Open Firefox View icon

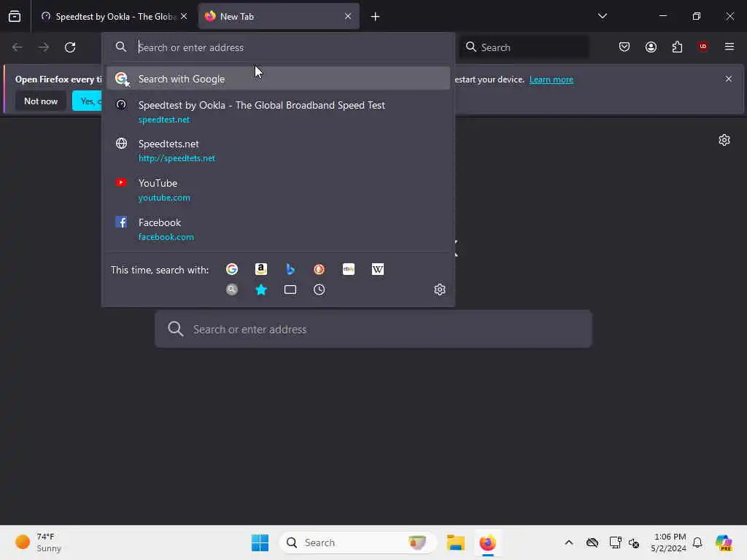tap(15, 17)
